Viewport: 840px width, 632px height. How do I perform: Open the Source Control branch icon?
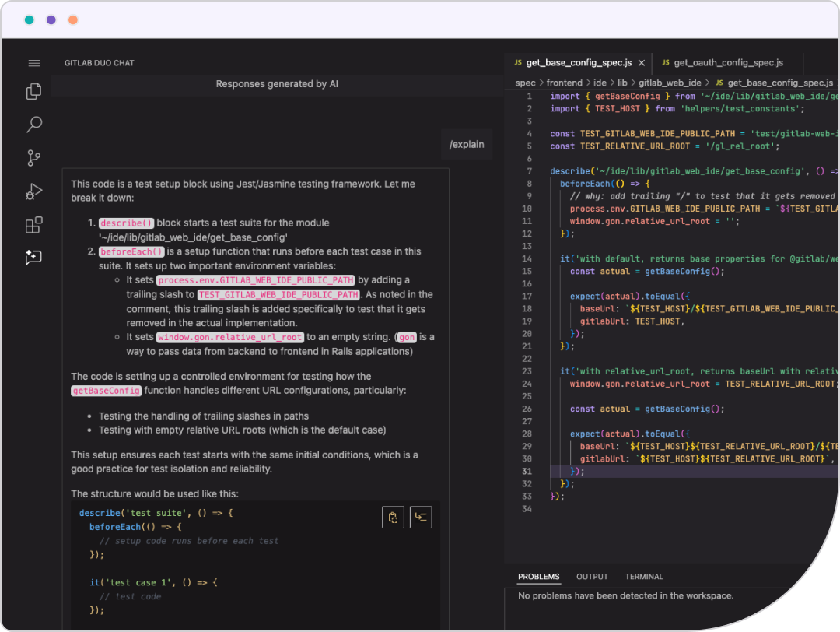click(33, 158)
